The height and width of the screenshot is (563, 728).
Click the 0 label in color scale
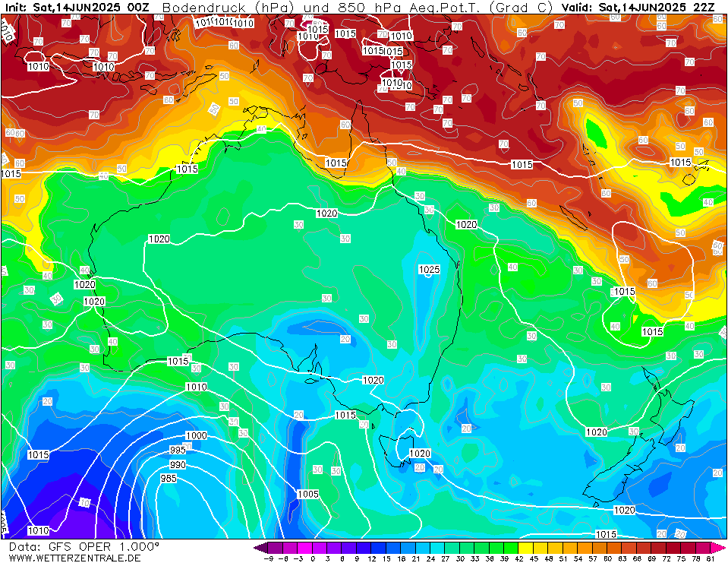(313, 558)
